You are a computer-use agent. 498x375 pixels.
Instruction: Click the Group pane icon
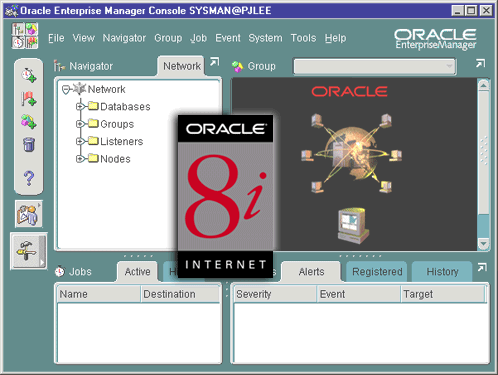[237, 66]
